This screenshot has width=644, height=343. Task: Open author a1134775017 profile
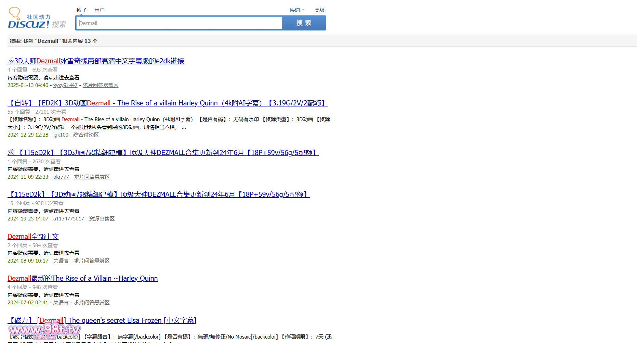point(69,219)
